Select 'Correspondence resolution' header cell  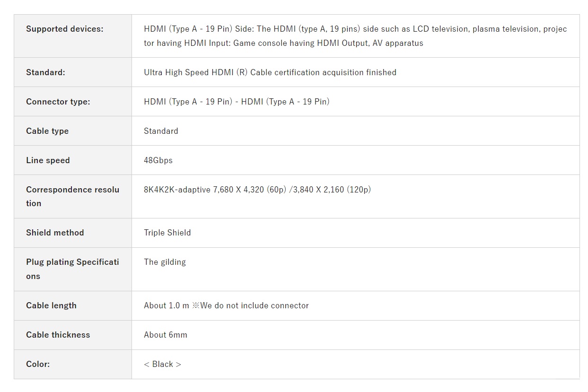(73, 196)
